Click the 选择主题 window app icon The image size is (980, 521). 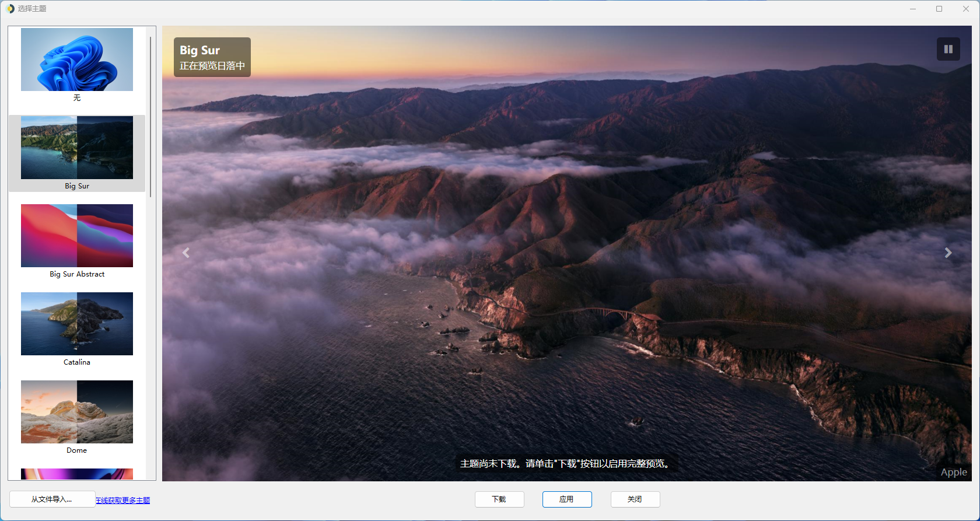[10, 9]
